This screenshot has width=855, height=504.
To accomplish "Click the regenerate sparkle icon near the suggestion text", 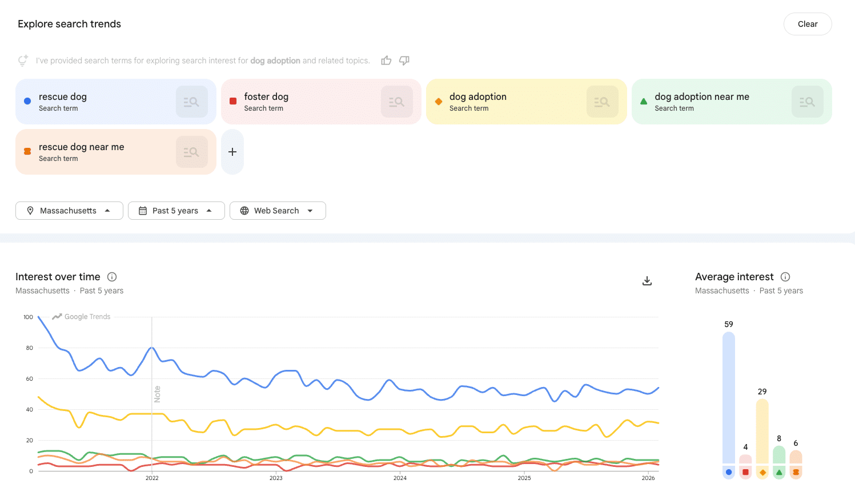I will click(23, 60).
